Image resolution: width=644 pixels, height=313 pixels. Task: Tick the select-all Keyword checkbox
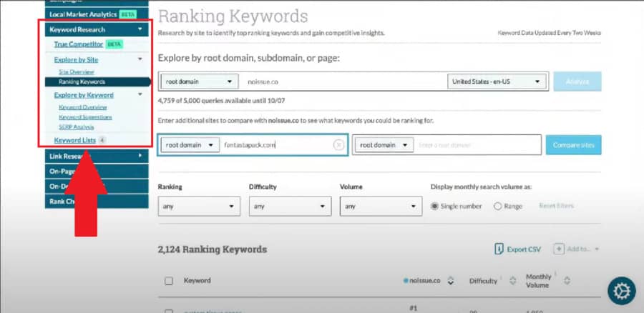168,281
